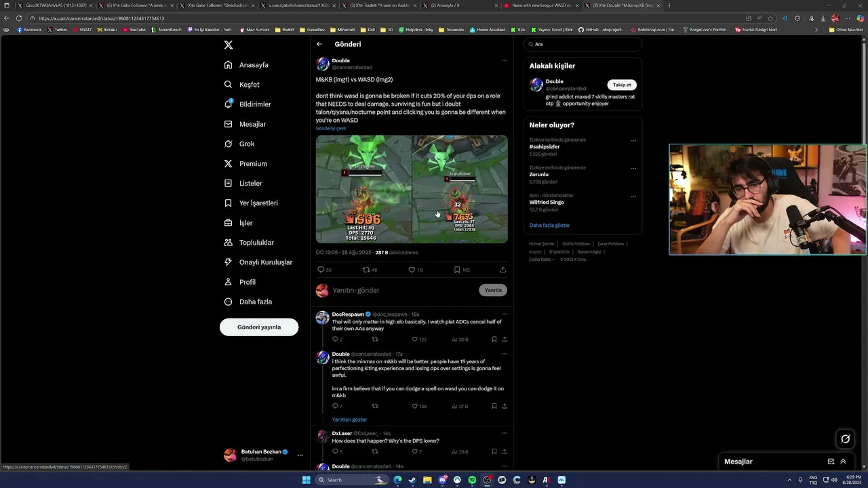Open more options on Double's 17s reply
This screenshot has width=868, height=488.
point(504,354)
